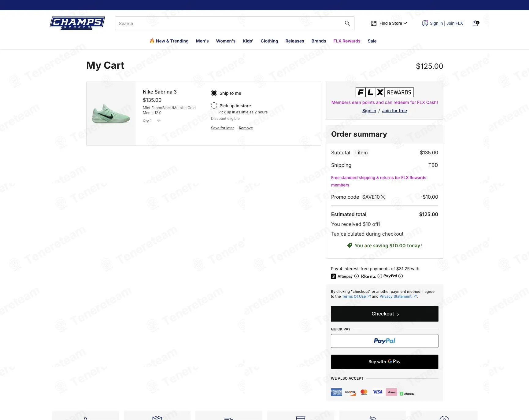Screen dimensions: 529x420
Task: Open the Brands menu
Action: (x=319, y=41)
